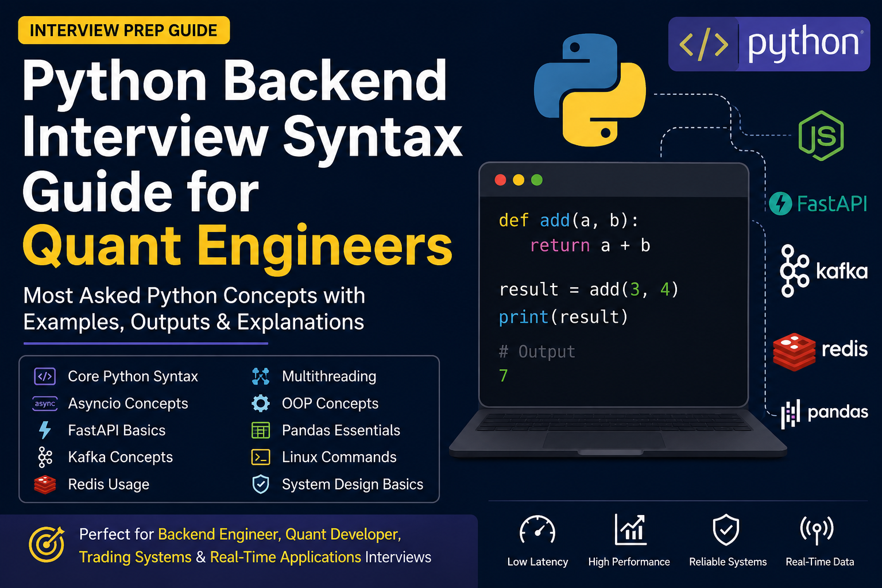Click the "print(result)" code line
This screenshot has width=882, height=588.
coord(563,317)
